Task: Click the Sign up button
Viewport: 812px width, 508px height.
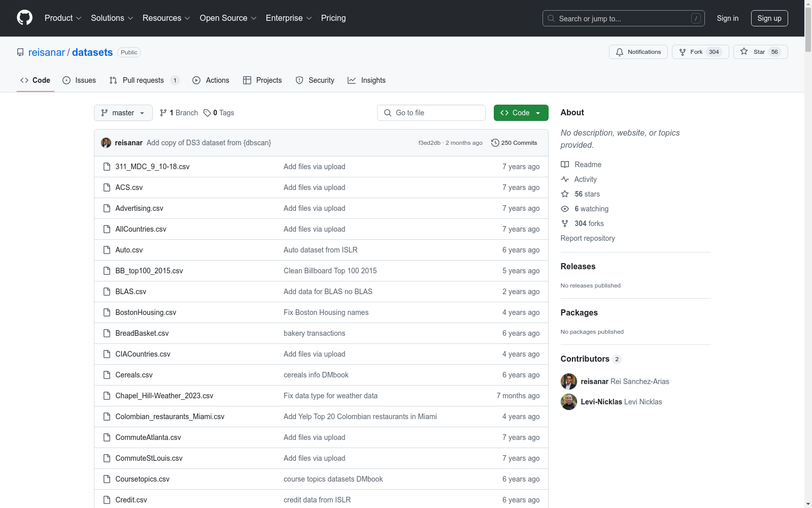Action: pyautogui.click(x=769, y=18)
